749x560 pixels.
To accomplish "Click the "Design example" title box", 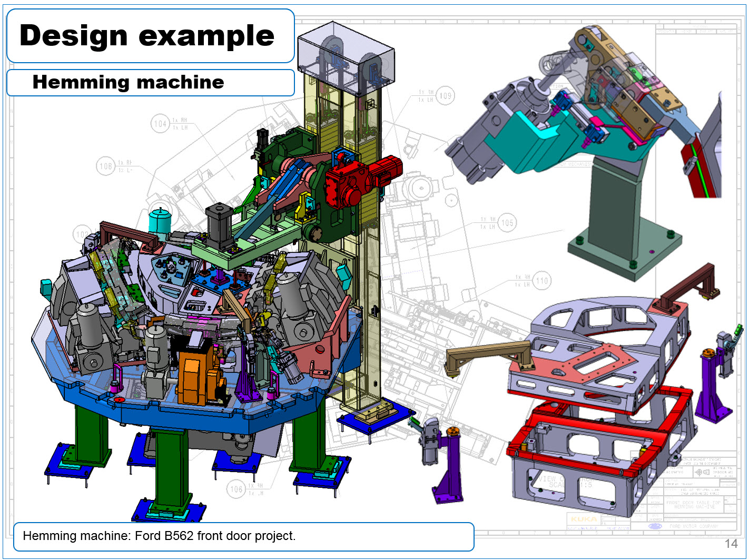I will pos(150,36).
